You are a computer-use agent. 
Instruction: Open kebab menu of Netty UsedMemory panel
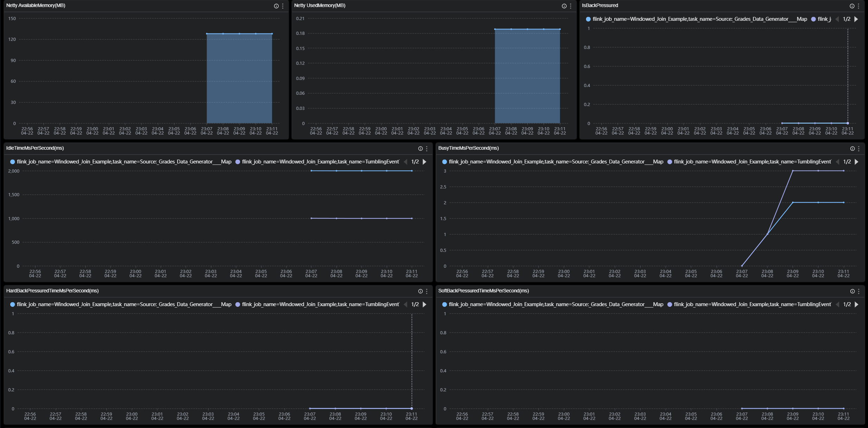click(571, 6)
